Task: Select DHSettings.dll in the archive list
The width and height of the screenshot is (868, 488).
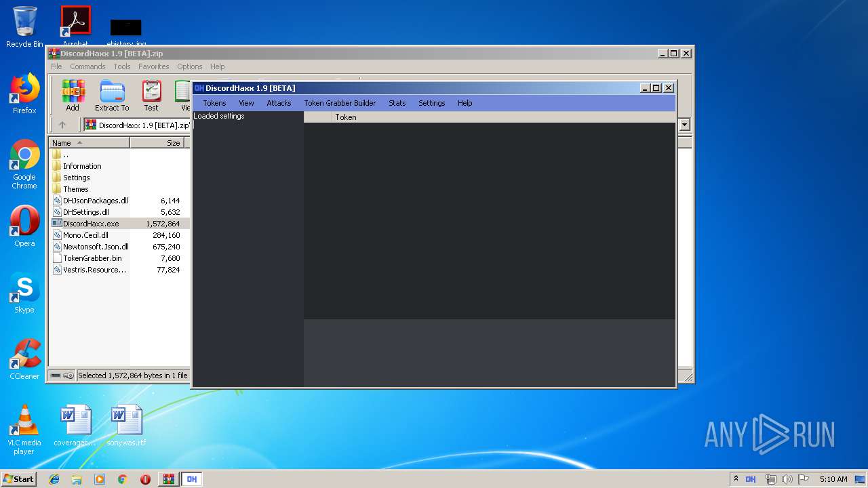Action: pyautogui.click(x=119, y=212)
